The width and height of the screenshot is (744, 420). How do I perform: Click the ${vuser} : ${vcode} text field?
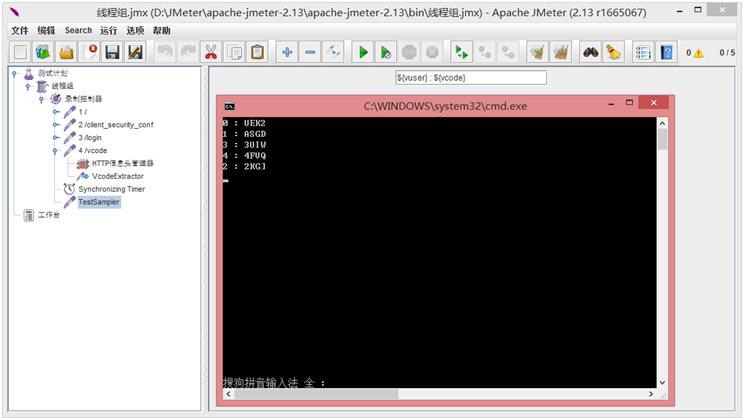click(x=471, y=78)
